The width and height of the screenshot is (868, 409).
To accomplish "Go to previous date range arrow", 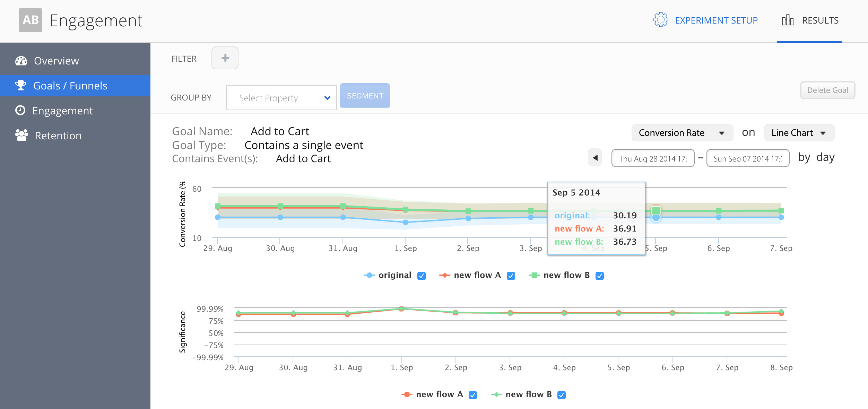I will (595, 158).
